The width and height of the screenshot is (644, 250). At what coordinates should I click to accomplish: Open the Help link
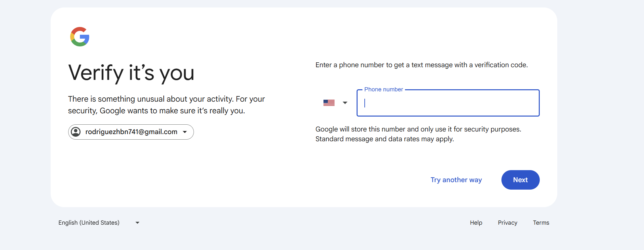click(x=476, y=223)
